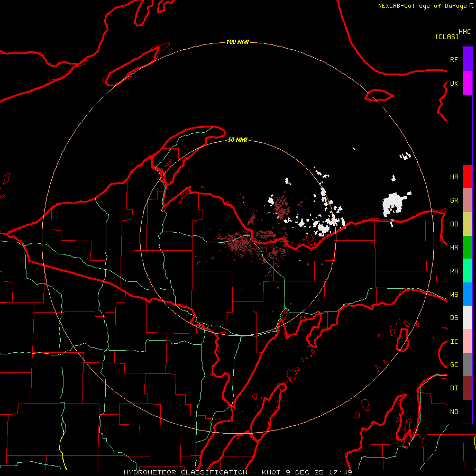
Task: Click the RA legend label
Action: (454, 271)
